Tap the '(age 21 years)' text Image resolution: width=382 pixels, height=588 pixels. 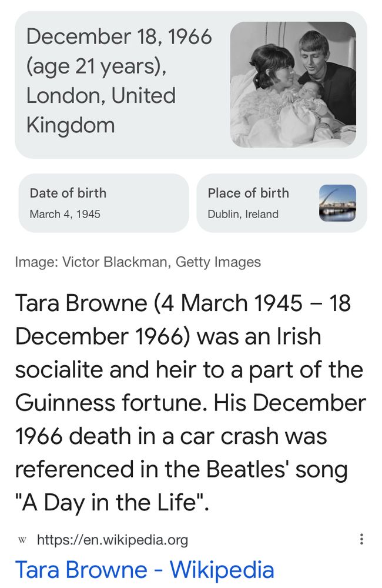point(96,66)
